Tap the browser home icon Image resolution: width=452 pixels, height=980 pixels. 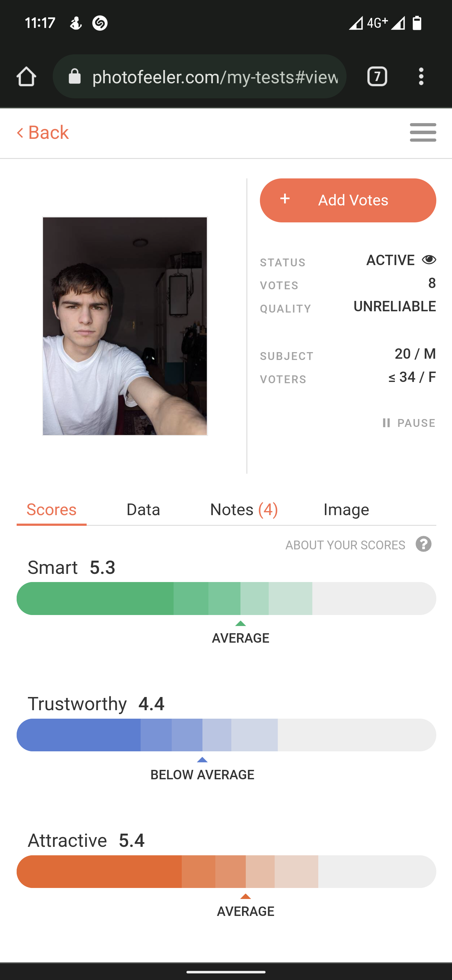26,76
